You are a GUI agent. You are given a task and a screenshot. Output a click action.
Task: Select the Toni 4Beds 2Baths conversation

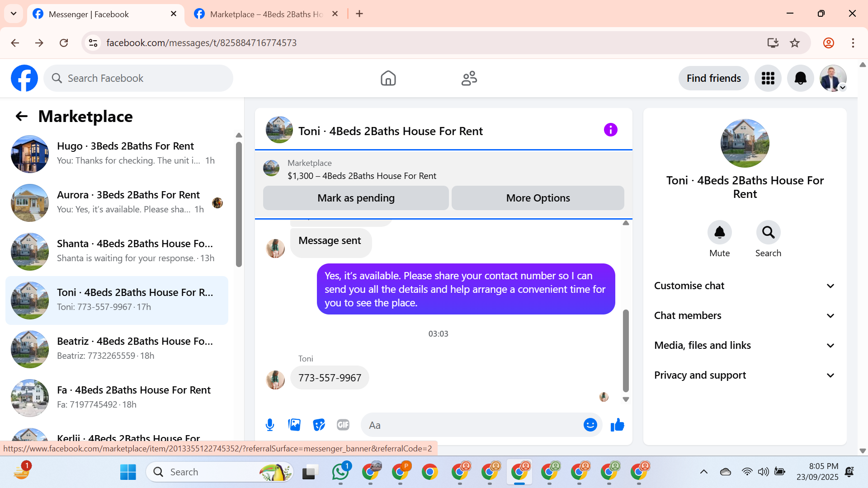pyautogui.click(x=117, y=300)
